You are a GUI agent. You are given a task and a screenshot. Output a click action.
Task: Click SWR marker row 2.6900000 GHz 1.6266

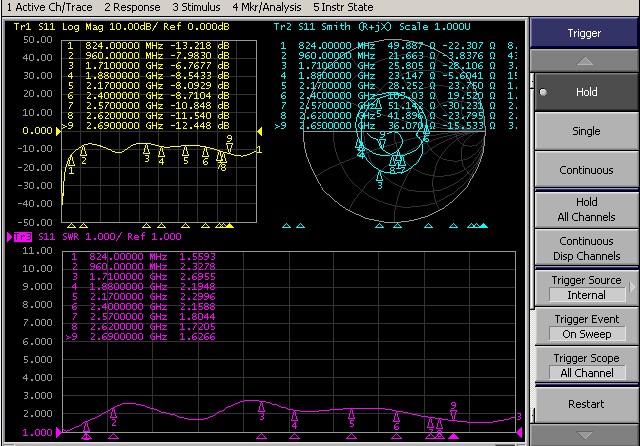tap(140, 337)
